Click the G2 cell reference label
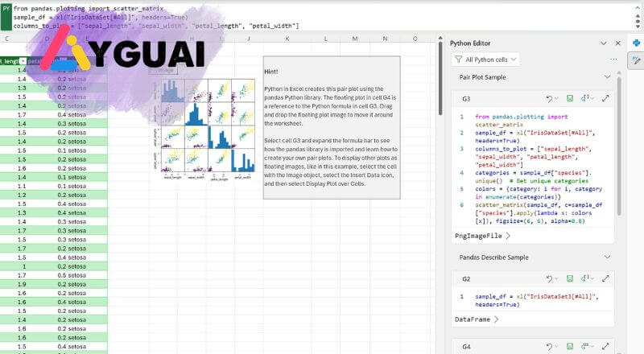Image resolution: width=644 pixels, height=354 pixels. click(x=466, y=279)
